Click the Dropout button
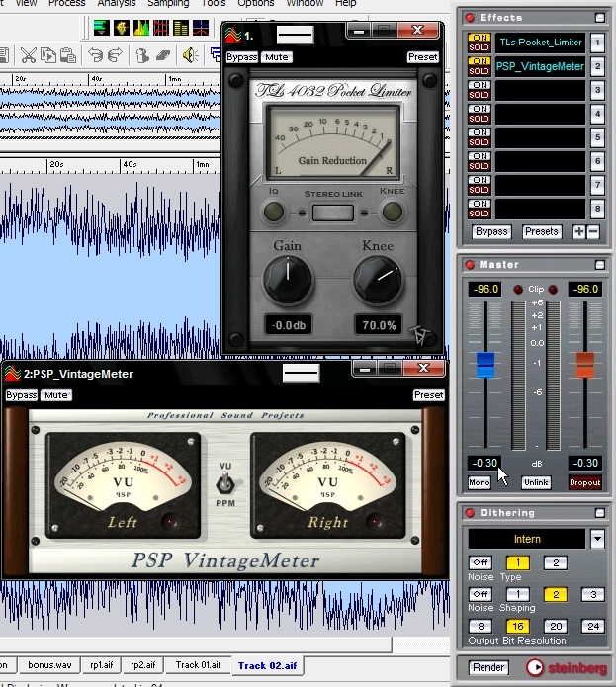This screenshot has height=687, width=616. [x=585, y=482]
